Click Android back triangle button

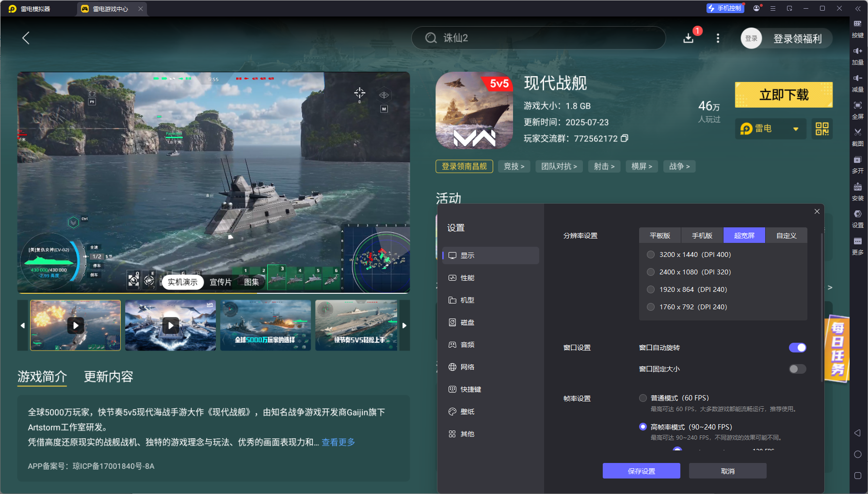pos(857,433)
